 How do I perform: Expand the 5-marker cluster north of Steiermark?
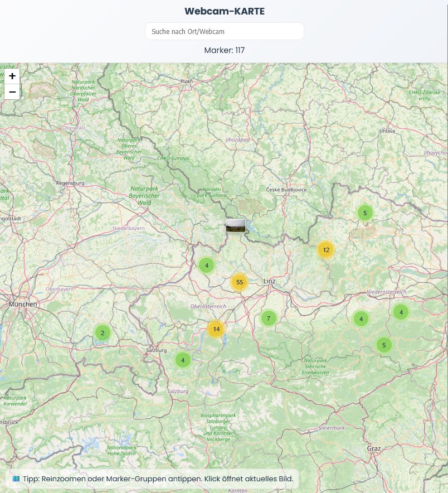(383, 345)
